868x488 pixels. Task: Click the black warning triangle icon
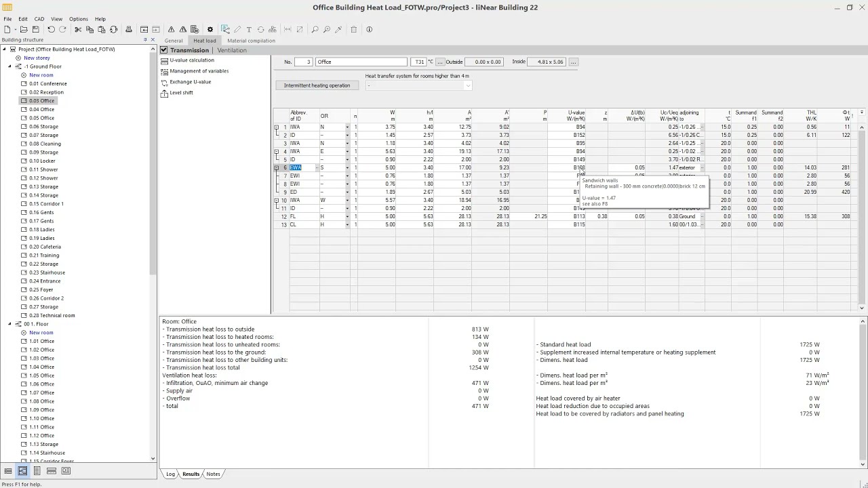tap(171, 29)
